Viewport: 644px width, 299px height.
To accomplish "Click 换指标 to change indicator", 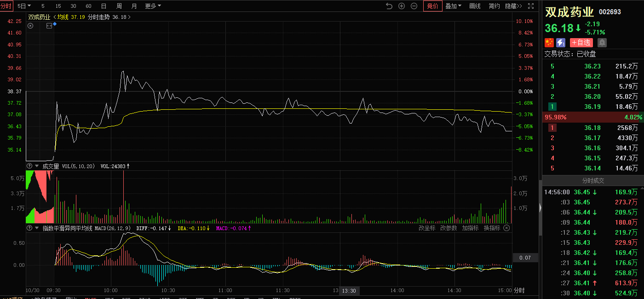I will [492, 228].
